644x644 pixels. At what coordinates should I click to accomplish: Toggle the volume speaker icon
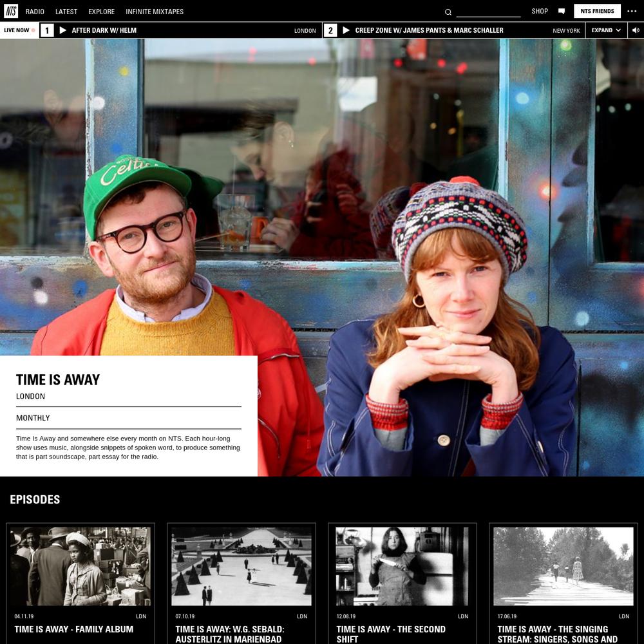[x=636, y=30]
